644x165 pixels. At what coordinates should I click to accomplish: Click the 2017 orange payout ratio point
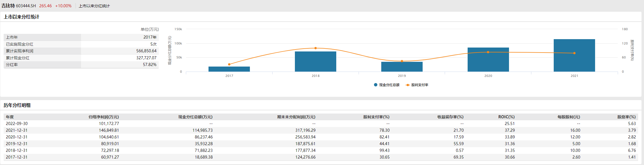(229, 64)
